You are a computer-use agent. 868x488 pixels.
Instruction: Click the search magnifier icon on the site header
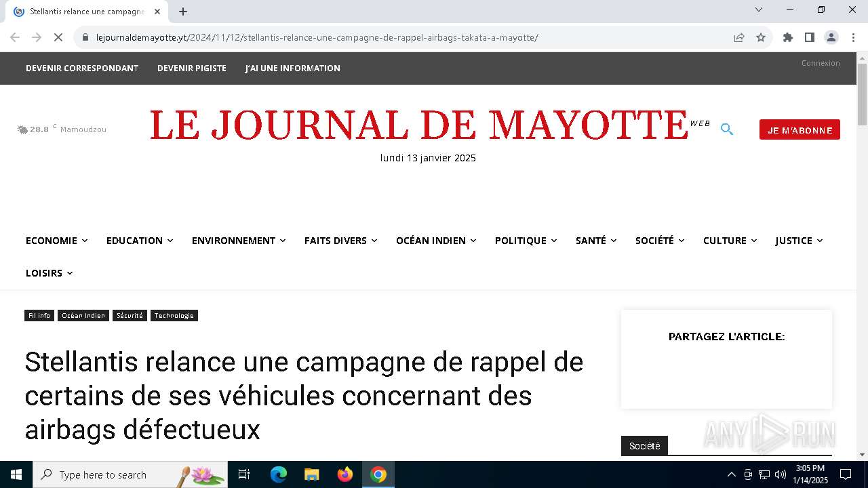tap(727, 129)
